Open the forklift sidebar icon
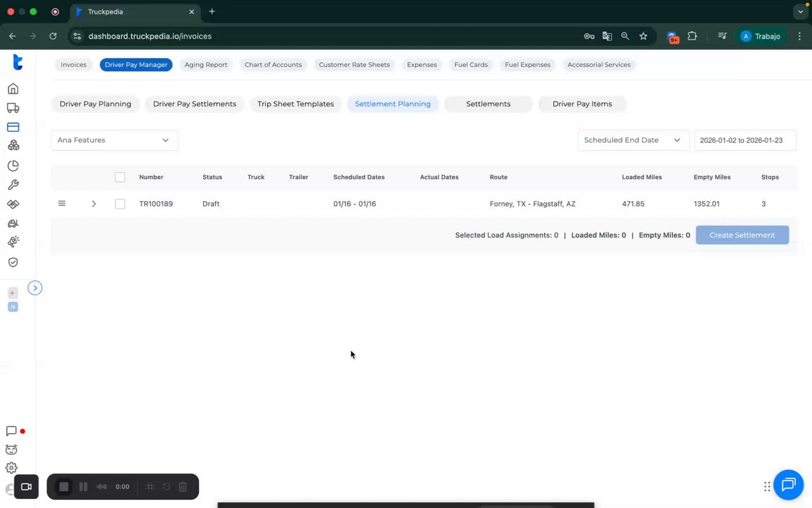 pyautogui.click(x=13, y=224)
